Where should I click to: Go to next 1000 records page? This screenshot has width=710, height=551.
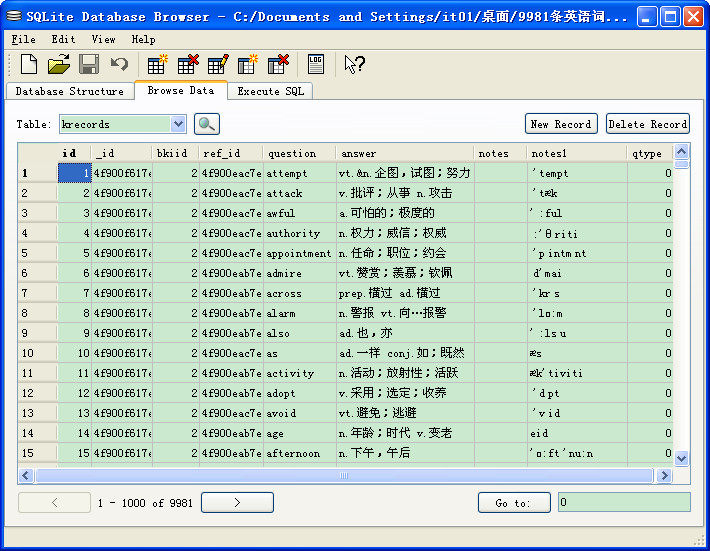[237, 503]
